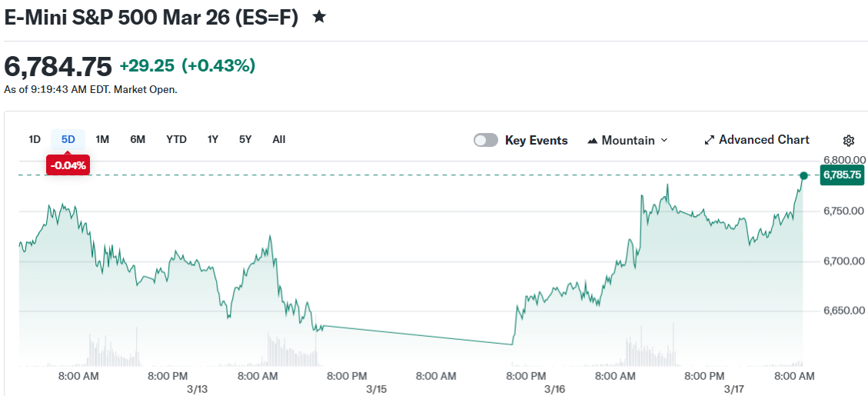The width and height of the screenshot is (868, 396).
Task: Show the 5Y time range
Action: pyautogui.click(x=245, y=139)
